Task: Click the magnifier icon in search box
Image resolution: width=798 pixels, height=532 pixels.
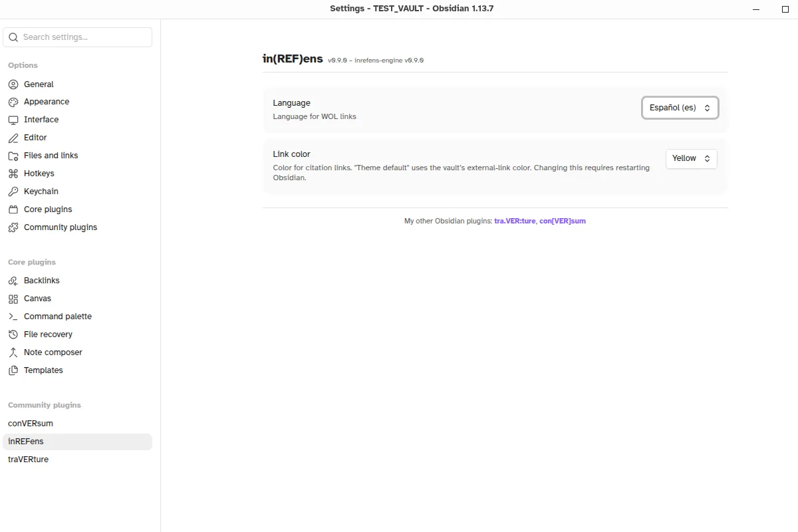Action: point(14,38)
